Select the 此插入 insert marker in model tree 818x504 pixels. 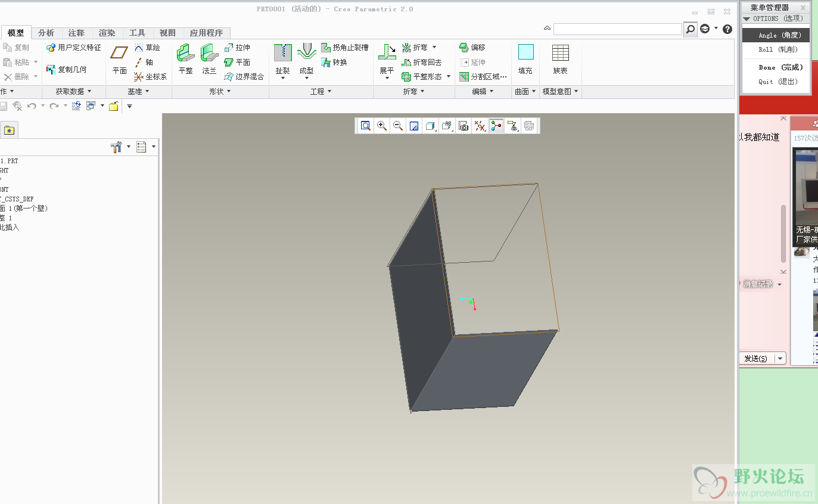coord(10,228)
